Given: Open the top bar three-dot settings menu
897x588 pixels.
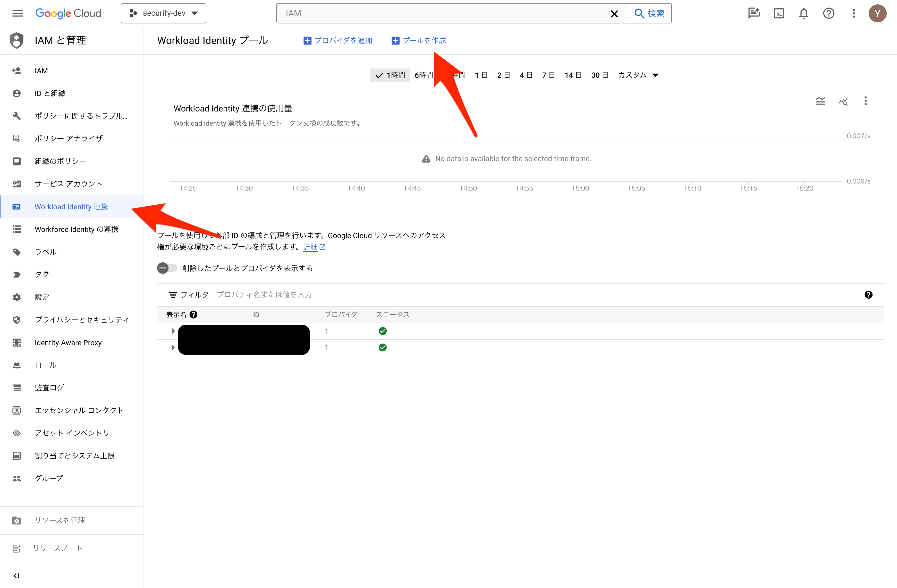Looking at the screenshot, I should coord(854,14).
